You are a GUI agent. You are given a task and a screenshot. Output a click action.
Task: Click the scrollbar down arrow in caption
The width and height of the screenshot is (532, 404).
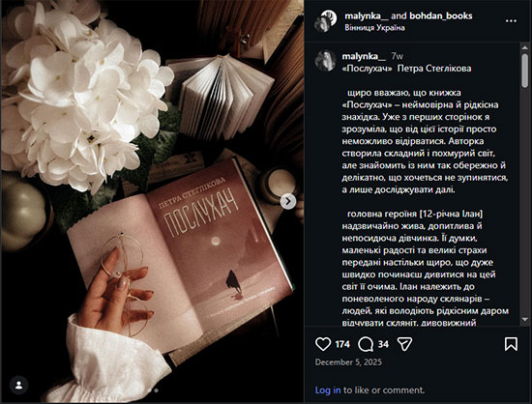(524, 319)
